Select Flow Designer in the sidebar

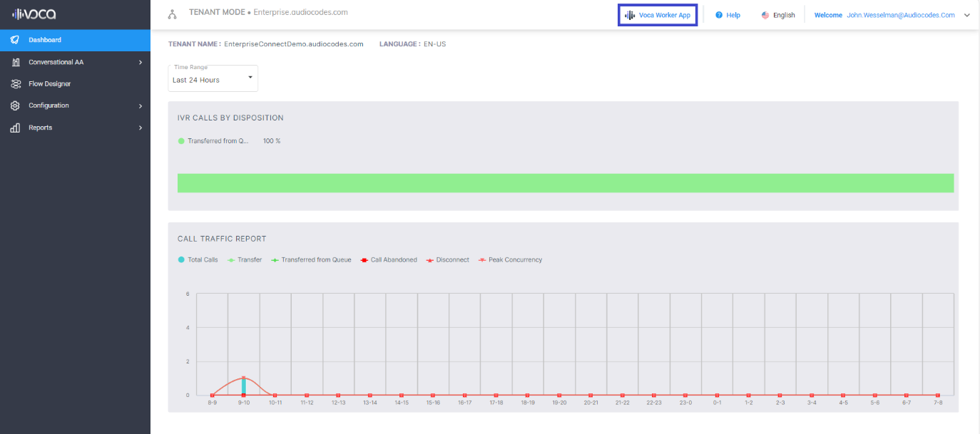click(49, 84)
